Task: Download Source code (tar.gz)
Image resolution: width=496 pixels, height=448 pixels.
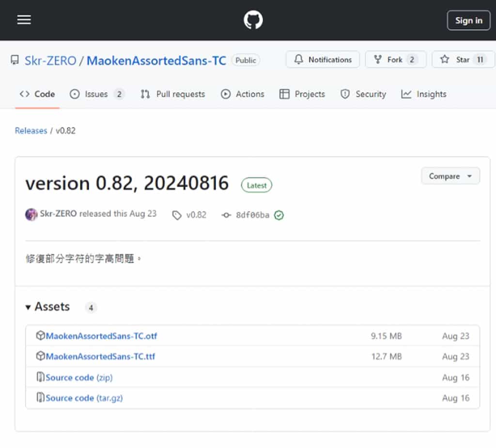Action: pyautogui.click(x=84, y=398)
